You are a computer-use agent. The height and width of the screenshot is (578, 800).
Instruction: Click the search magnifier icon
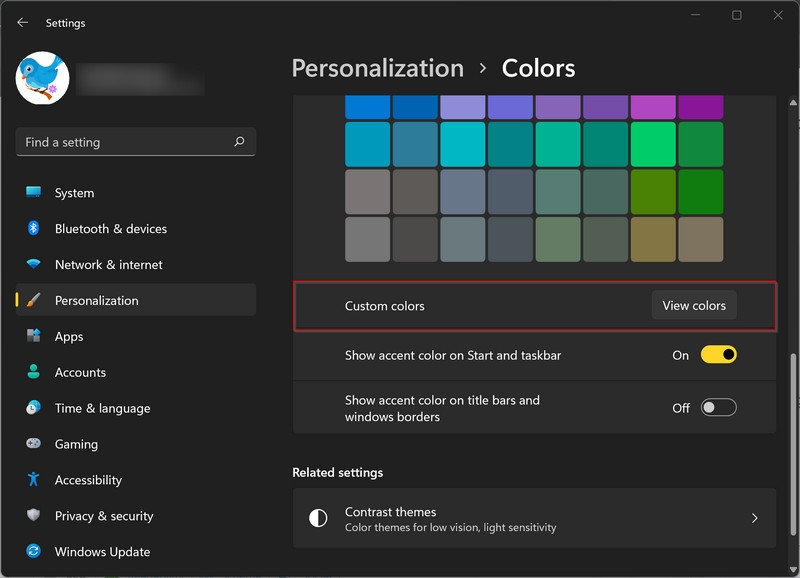pyautogui.click(x=239, y=141)
